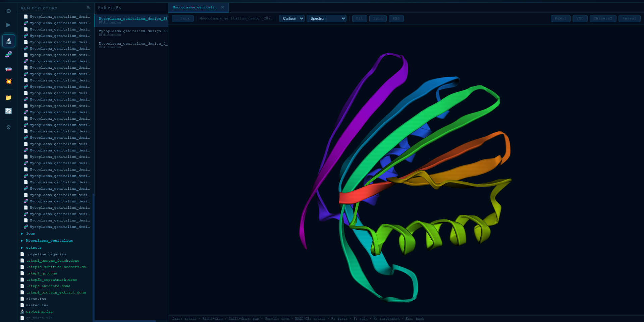Image resolution: width=644 pixels, height=322 pixels.
Task: Open the folder icon in sidebar
Action: 9,98
